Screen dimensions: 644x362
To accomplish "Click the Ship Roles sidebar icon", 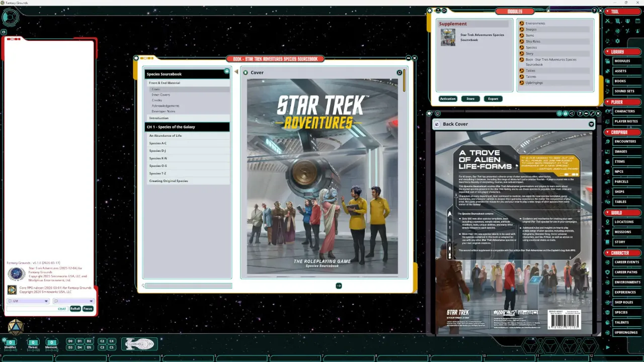I will click(x=608, y=302).
